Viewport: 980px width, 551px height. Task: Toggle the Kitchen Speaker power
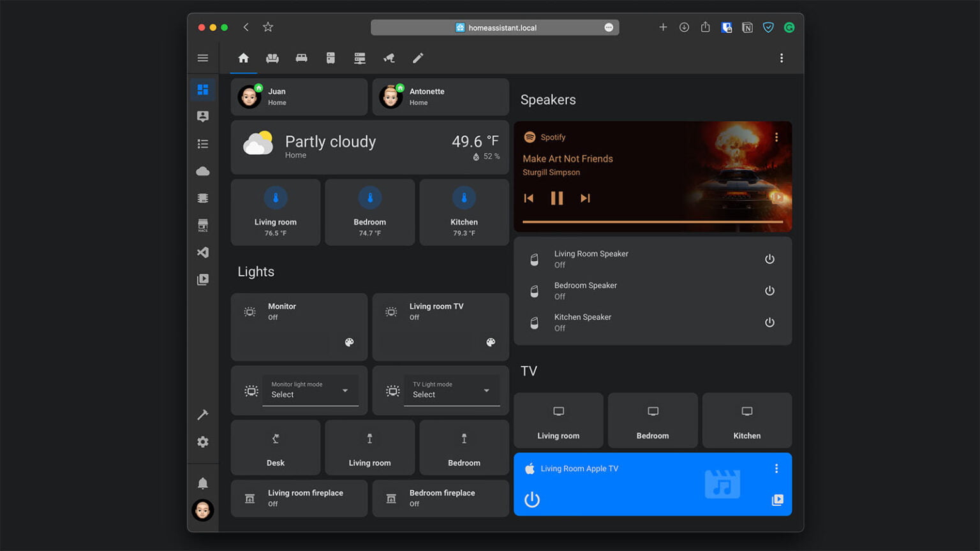[x=769, y=322]
